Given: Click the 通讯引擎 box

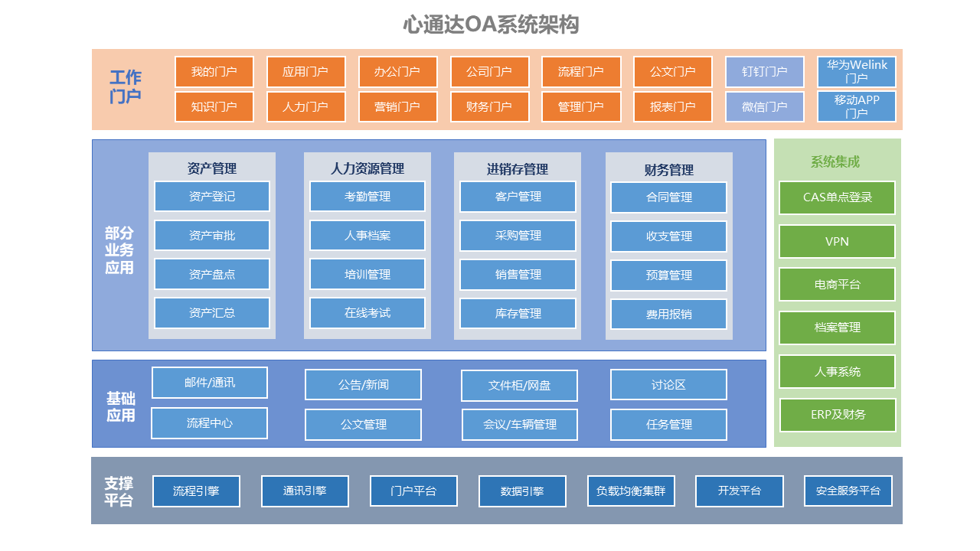Looking at the screenshot, I should 305,491.
